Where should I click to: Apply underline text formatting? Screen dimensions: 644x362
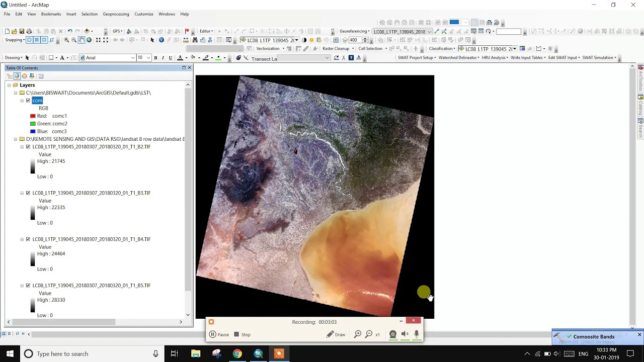pos(170,58)
